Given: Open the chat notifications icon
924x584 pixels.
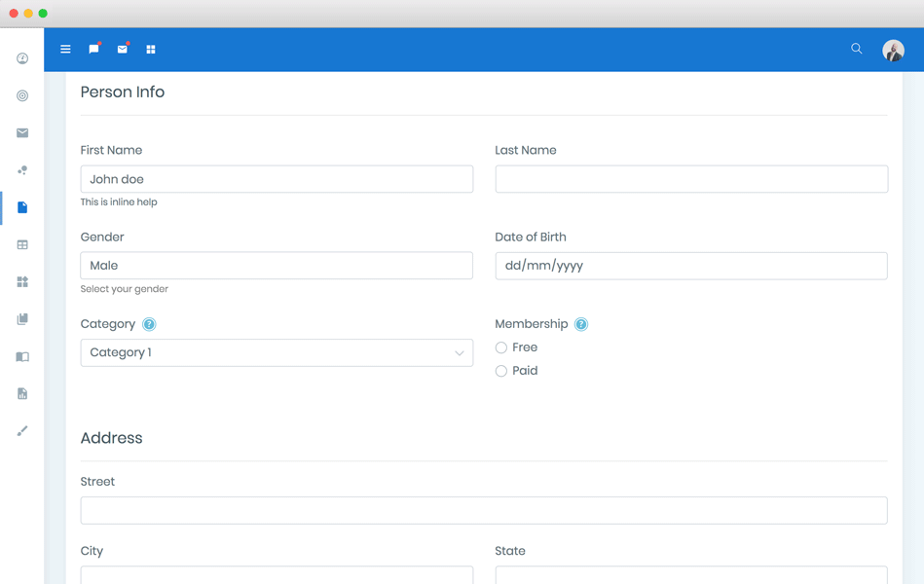Looking at the screenshot, I should 93,49.
